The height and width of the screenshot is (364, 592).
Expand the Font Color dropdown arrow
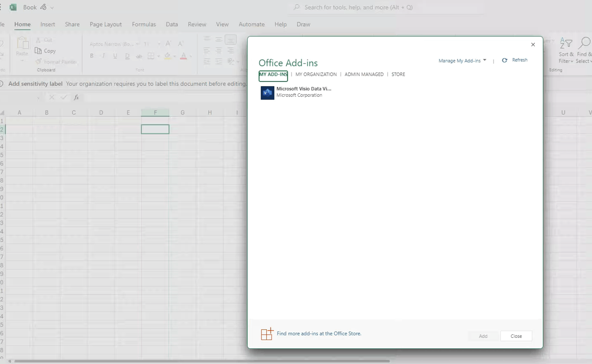(190, 56)
